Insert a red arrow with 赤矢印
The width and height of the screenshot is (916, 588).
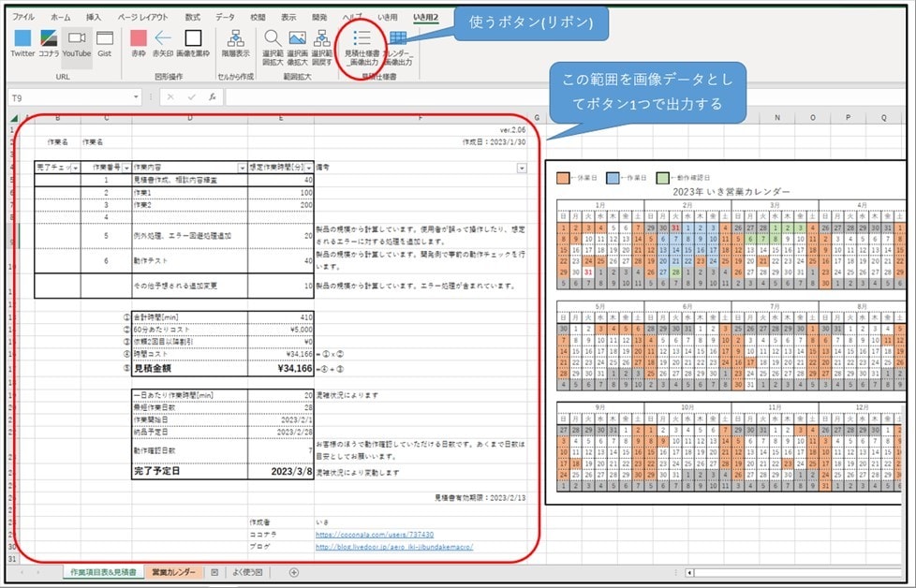163,43
